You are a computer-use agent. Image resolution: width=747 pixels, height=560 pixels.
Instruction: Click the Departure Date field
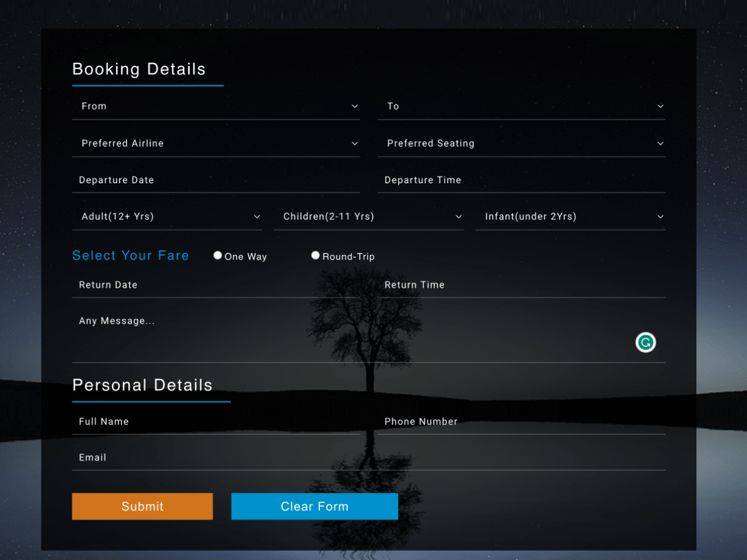(x=216, y=180)
